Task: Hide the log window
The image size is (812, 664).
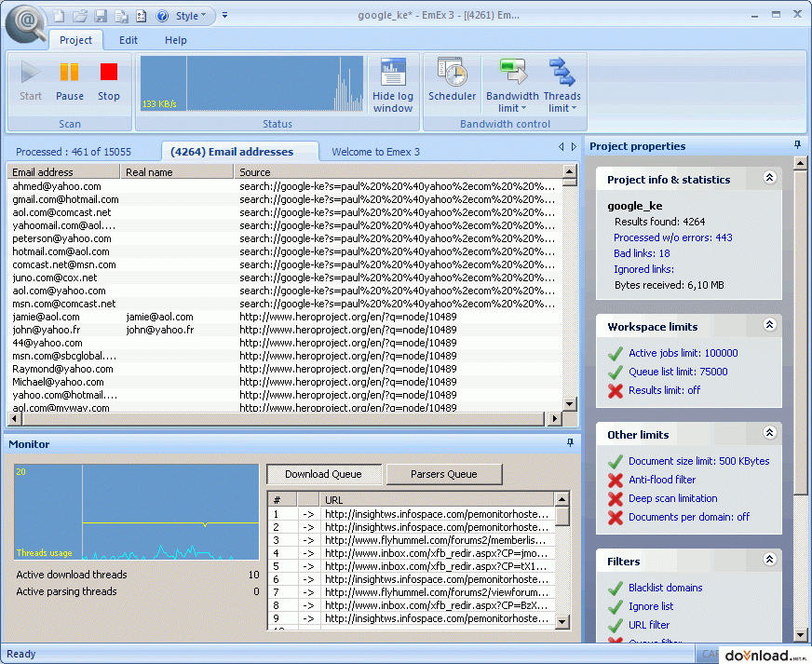Action: click(x=393, y=86)
